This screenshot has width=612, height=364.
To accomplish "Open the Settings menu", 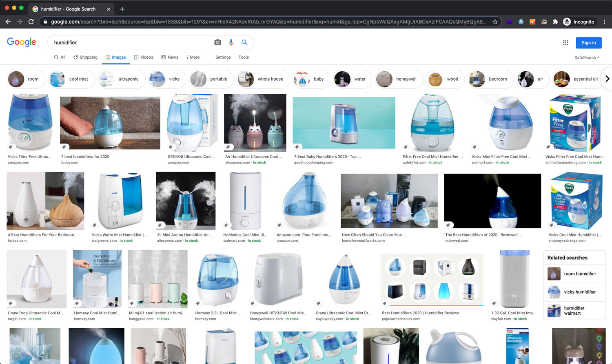I will tap(223, 57).
